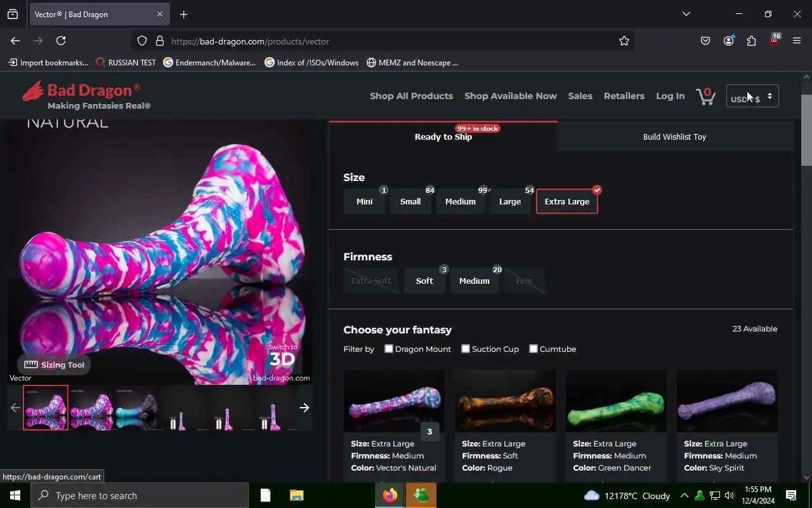
Task: Reload the current page
Action: pyautogui.click(x=61, y=41)
